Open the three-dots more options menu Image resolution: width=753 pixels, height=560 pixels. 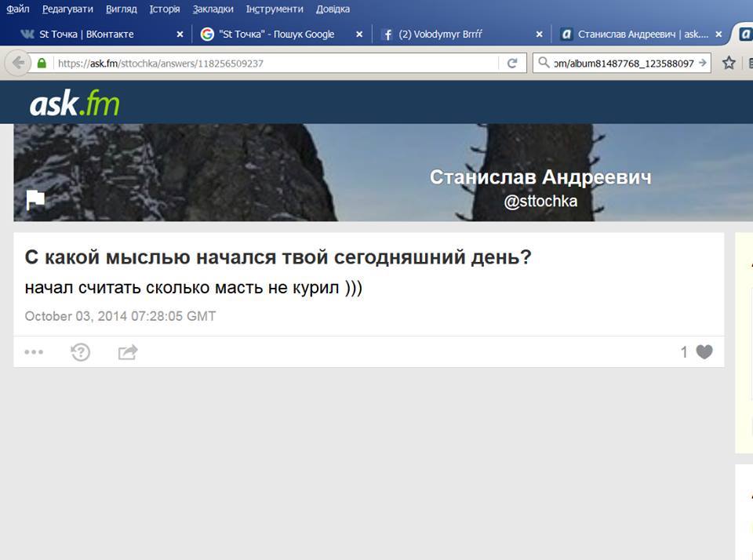[x=34, y=352]
